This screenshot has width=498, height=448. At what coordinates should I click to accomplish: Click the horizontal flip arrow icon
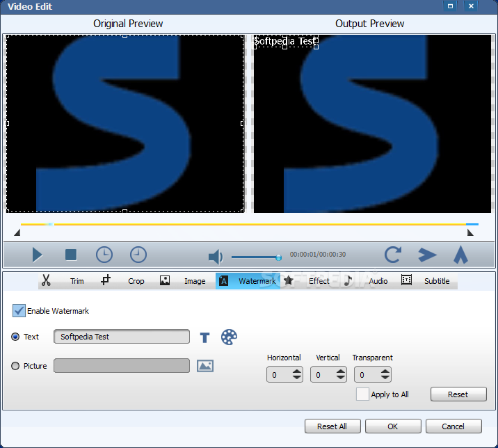(x=427, y=255)
